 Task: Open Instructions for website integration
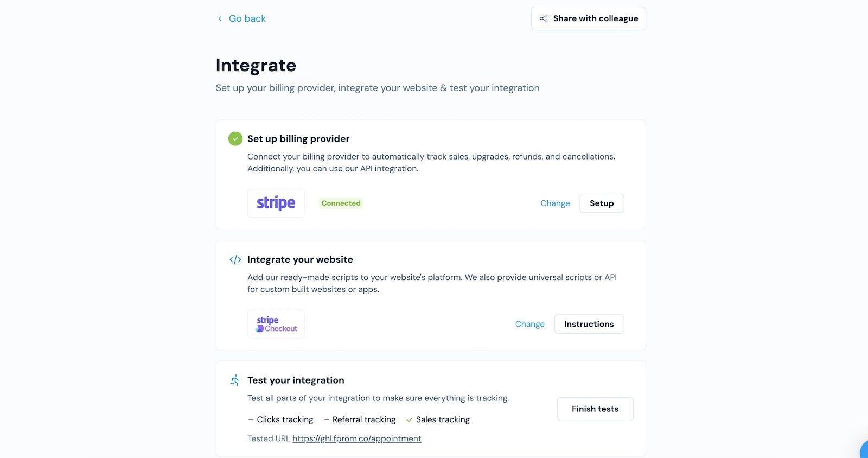click(x=589, y=323)
